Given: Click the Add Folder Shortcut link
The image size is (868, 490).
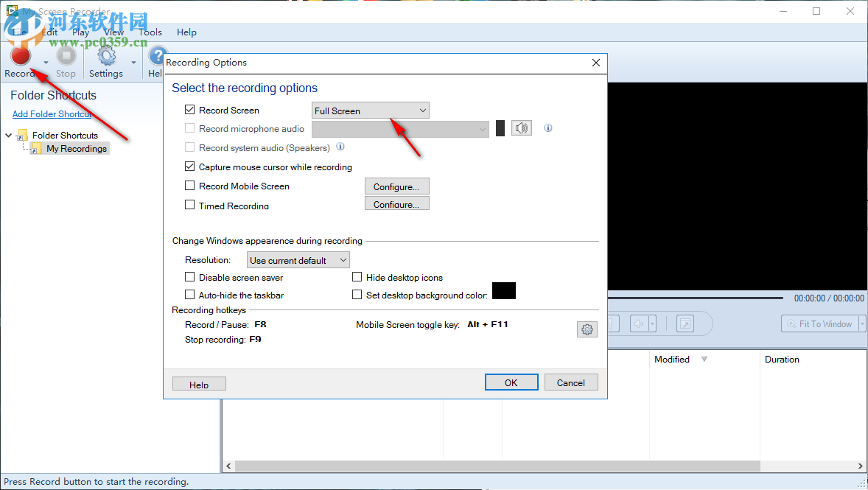Looking at the screenshot, I should coord(52,113).
